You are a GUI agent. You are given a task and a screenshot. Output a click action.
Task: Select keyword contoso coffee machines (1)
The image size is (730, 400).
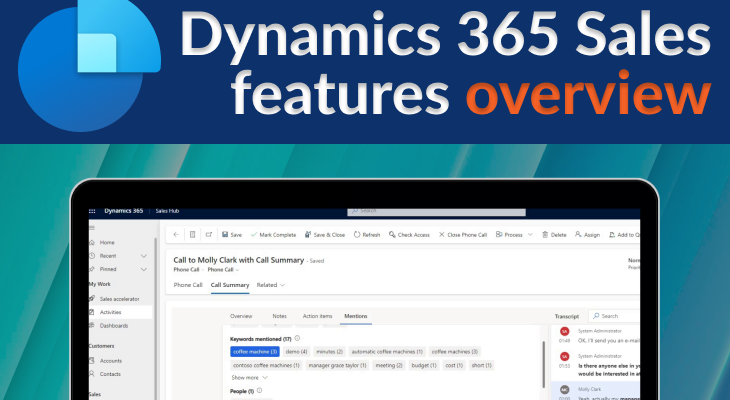click(x=266, y=366)
